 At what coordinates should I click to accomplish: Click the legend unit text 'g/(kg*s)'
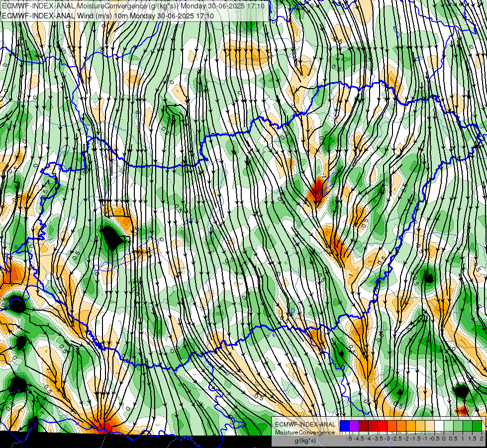click(x=305, y=441)
